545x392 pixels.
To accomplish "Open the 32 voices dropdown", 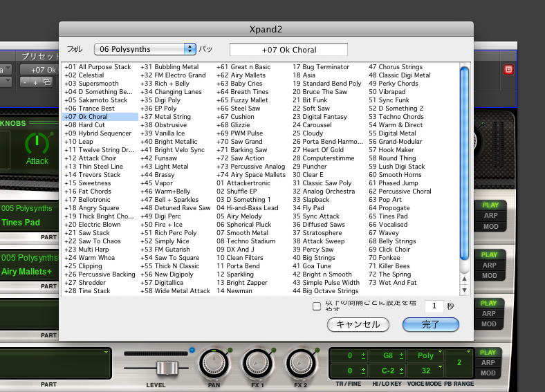I will pos(425,371).
